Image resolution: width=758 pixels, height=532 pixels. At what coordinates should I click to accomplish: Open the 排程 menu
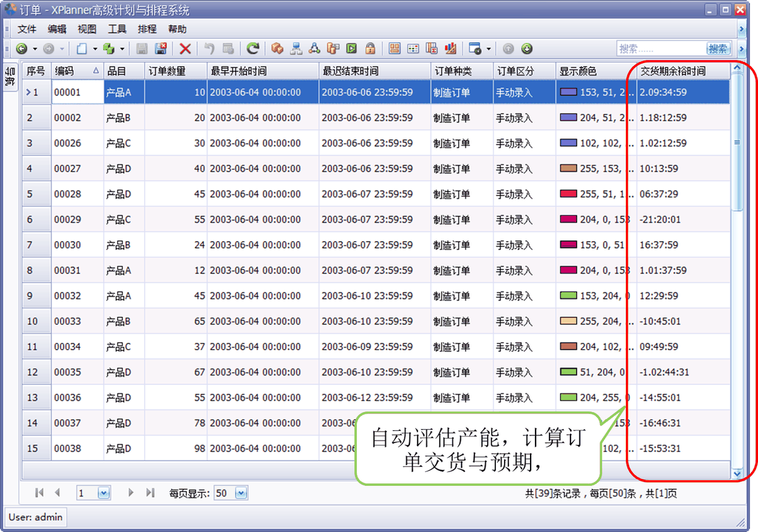coord(147,29)
